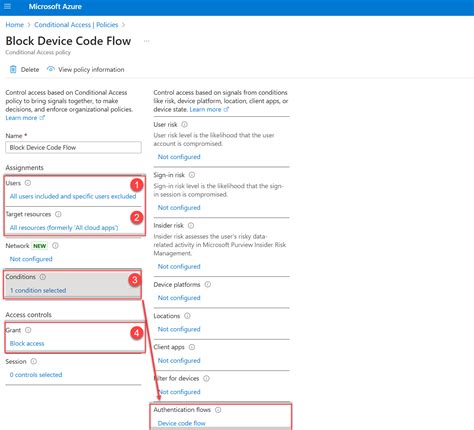Show info tooltip next to Sign-in risk
474x430 pixels.
pos(192,175)
